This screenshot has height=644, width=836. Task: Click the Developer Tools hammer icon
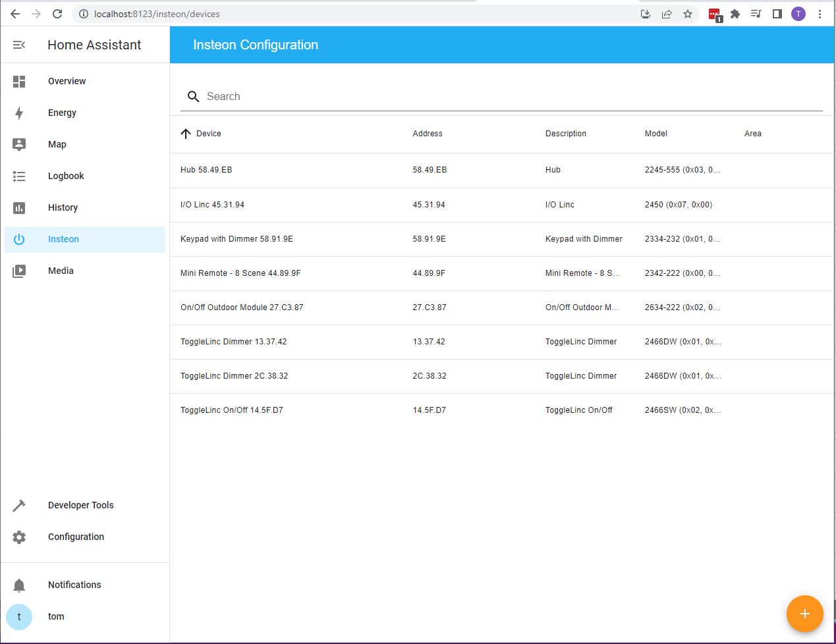pyautogui.click(x=18, y=505)
